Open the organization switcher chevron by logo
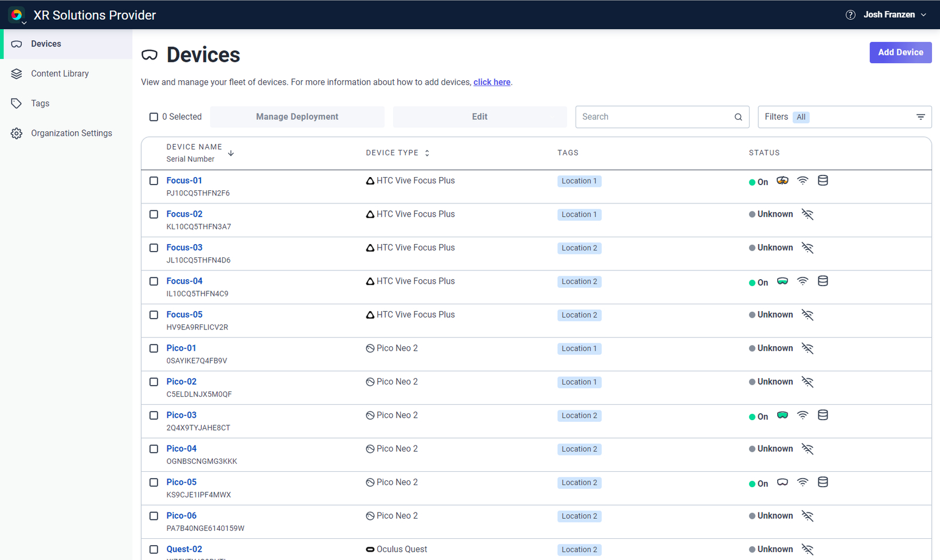 (24, 23)
